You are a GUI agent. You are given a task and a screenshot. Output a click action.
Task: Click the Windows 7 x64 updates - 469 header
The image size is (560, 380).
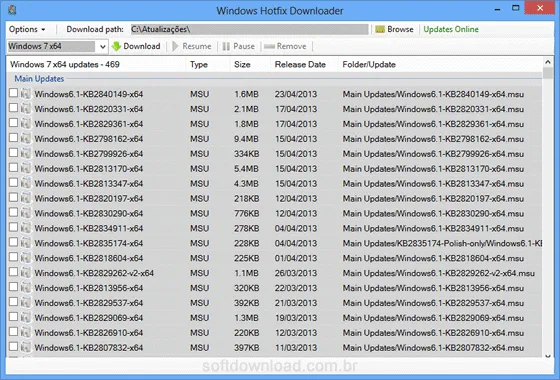point(65,65)
